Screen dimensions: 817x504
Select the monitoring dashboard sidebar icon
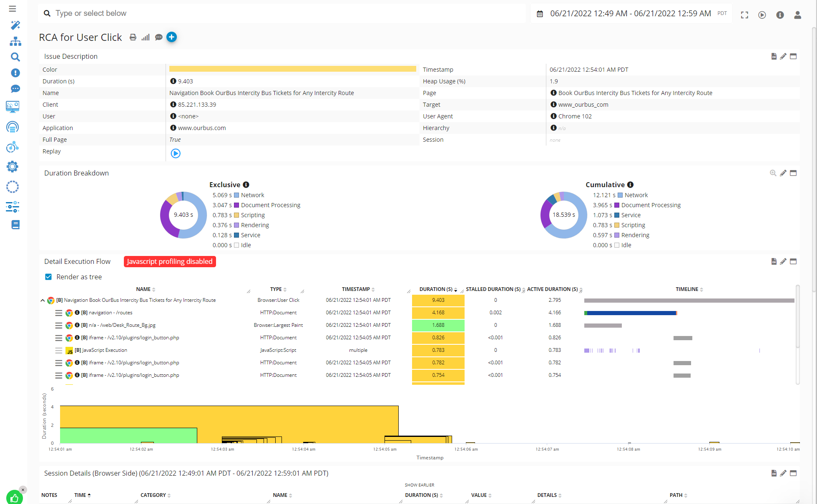click(x=13, y=107)
